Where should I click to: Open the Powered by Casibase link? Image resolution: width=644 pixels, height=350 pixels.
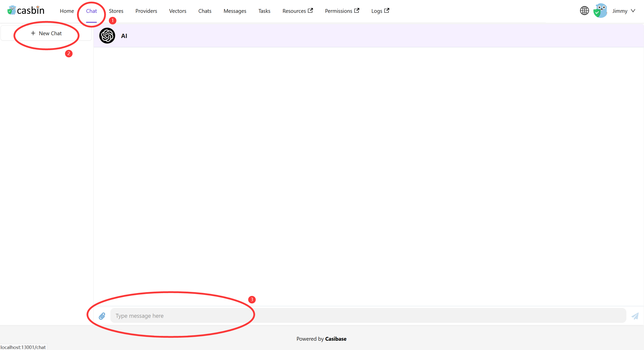335,339
